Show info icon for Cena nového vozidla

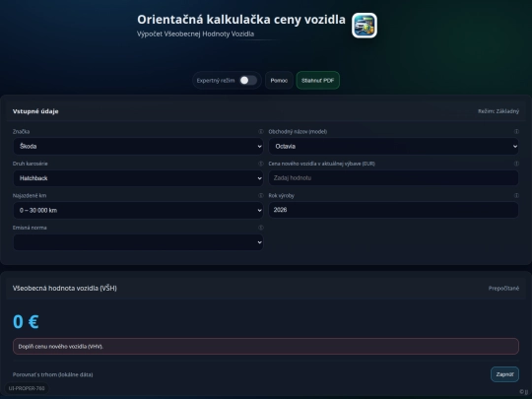point(516,164)
